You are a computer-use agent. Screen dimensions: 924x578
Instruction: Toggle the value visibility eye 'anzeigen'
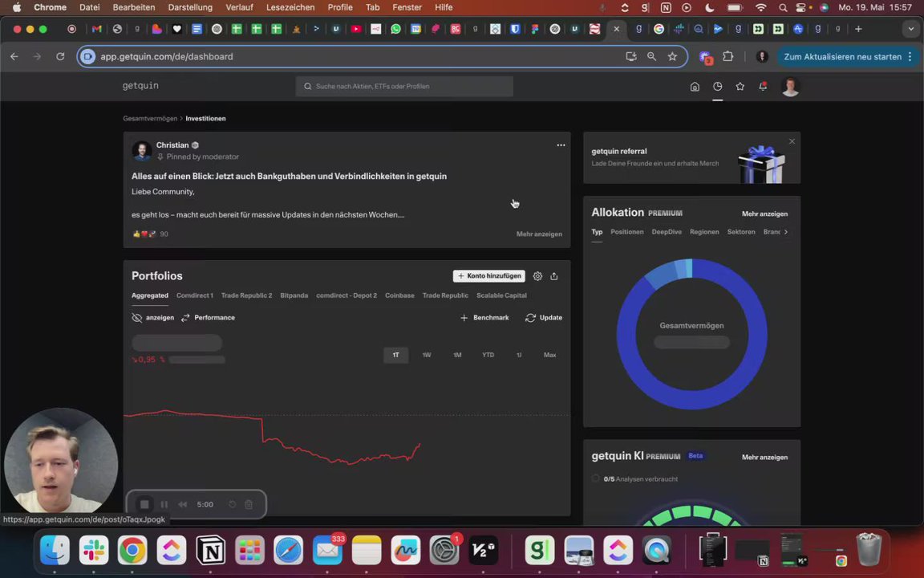[152, 318]
